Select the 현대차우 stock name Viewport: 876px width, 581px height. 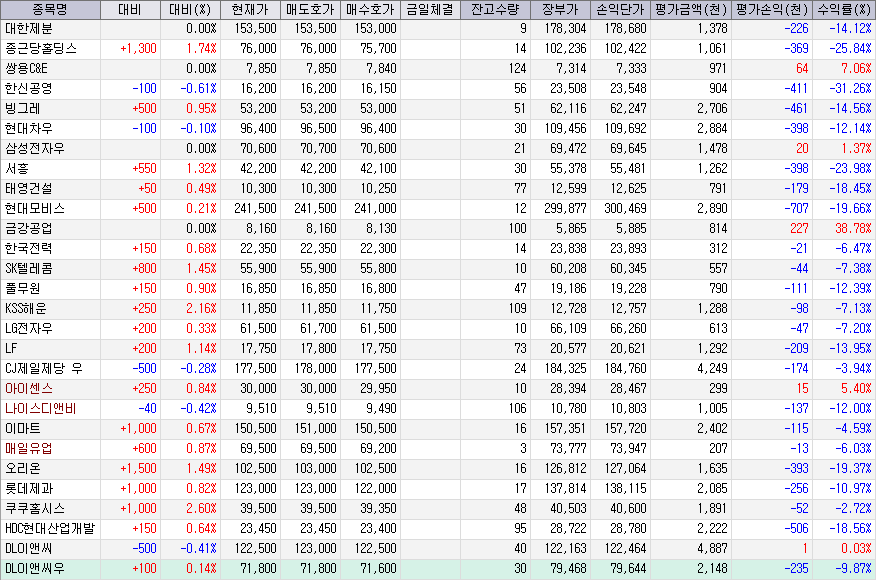coord(28,128)
